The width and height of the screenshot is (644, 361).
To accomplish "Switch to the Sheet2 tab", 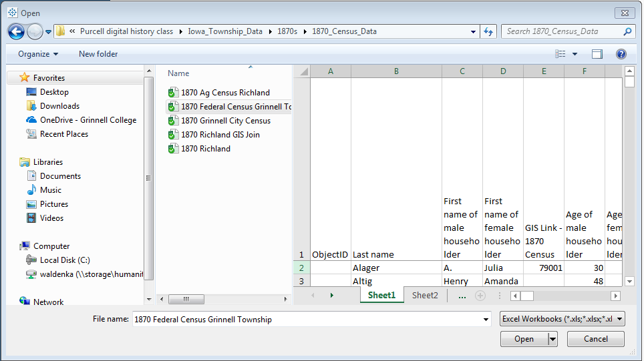I will [x=425, y=296].
